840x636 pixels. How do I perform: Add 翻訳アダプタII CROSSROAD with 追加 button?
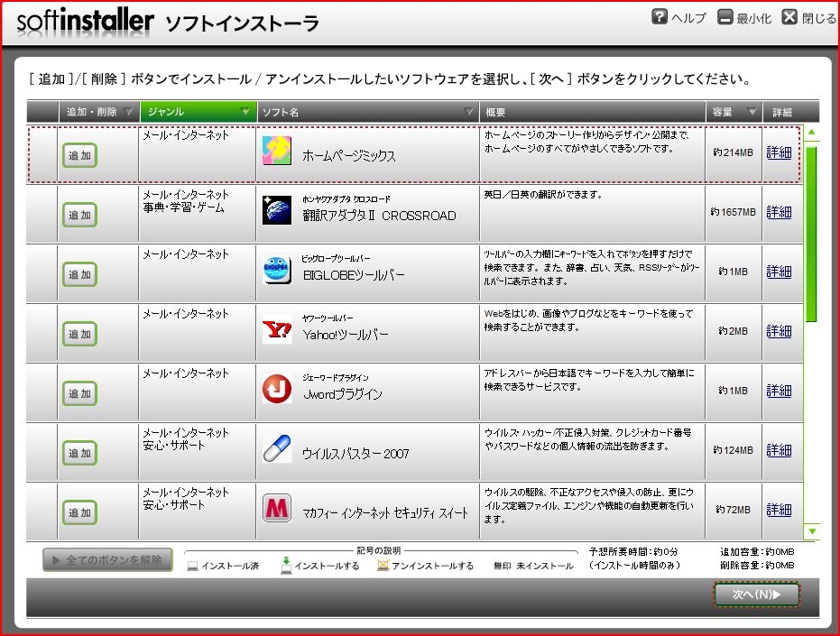point(79,215)
